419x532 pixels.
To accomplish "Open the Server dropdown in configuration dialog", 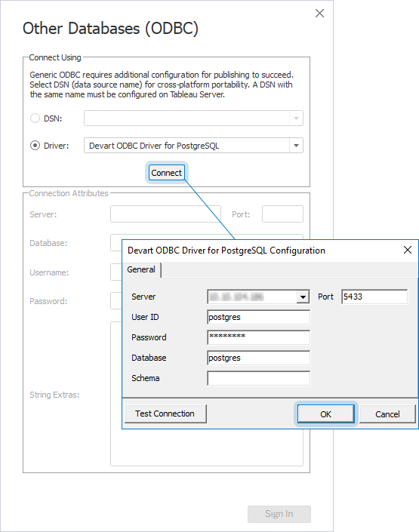I will click(303, 297).
